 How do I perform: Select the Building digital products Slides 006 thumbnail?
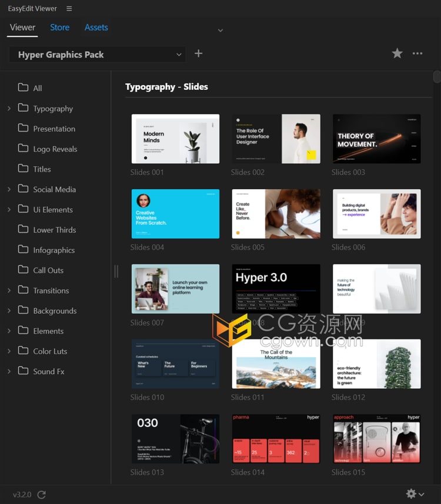coord(377,214)
